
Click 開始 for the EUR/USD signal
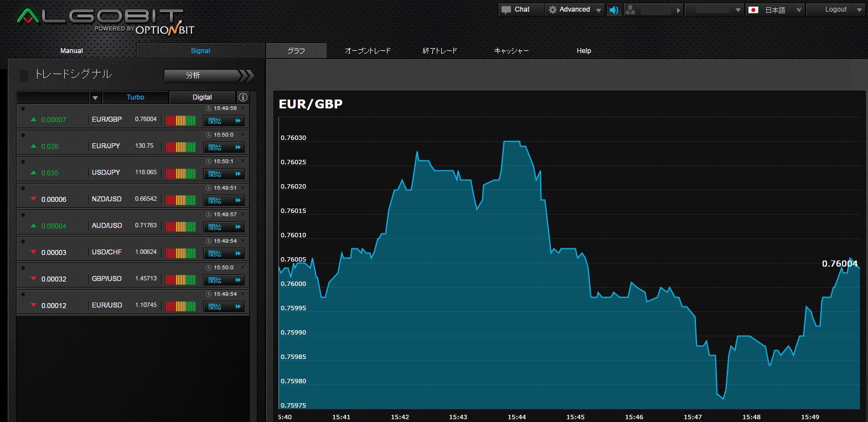[x=224, y=306]
